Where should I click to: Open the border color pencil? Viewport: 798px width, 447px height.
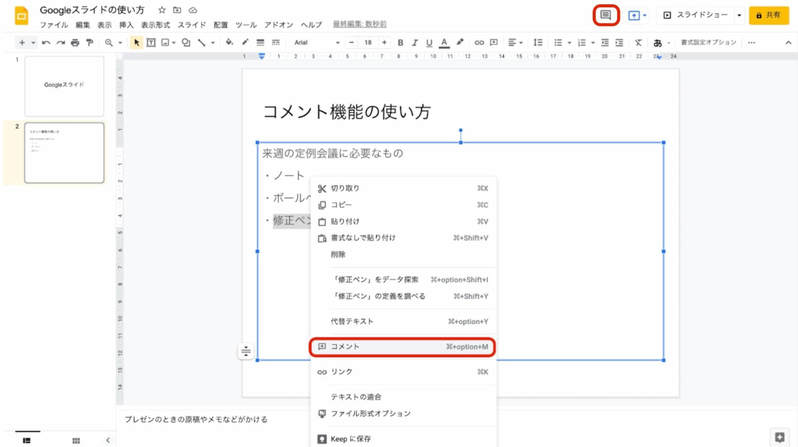pyautogui.click(x=245, y=43)
